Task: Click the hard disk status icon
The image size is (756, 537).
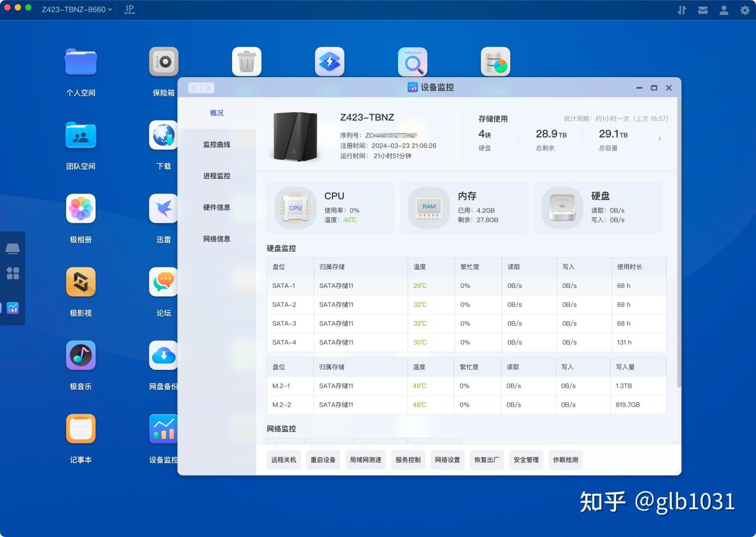Action: 561,208
